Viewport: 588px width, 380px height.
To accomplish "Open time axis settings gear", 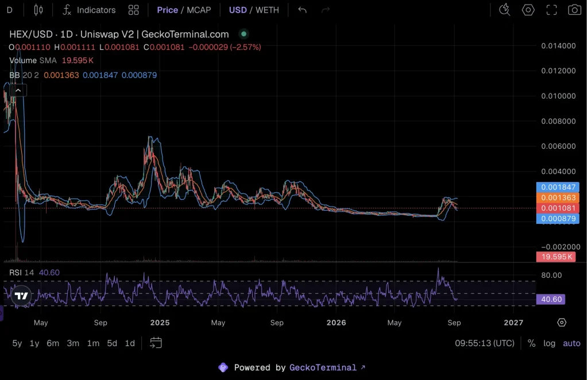I will pyautogui.click(x=562, y=322).
